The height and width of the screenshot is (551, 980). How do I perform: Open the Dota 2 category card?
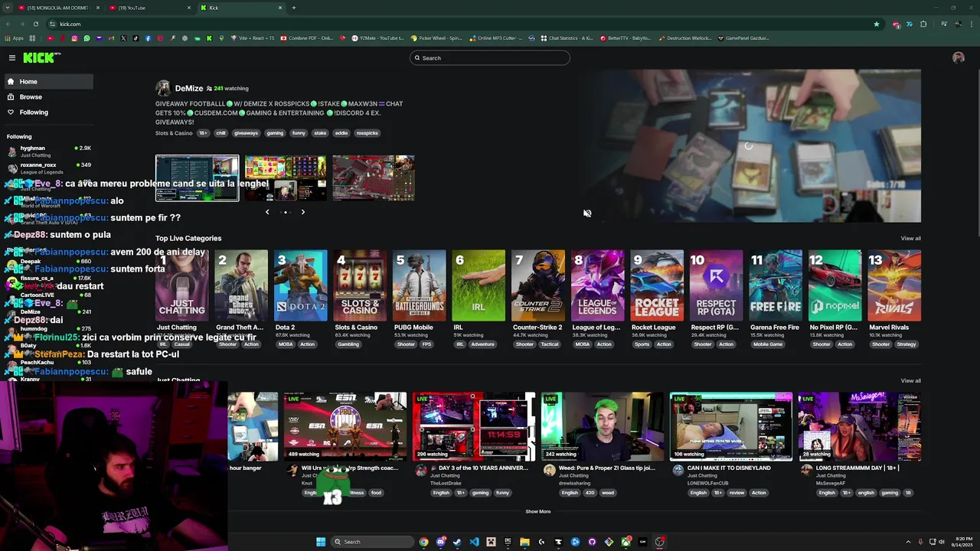301,285
